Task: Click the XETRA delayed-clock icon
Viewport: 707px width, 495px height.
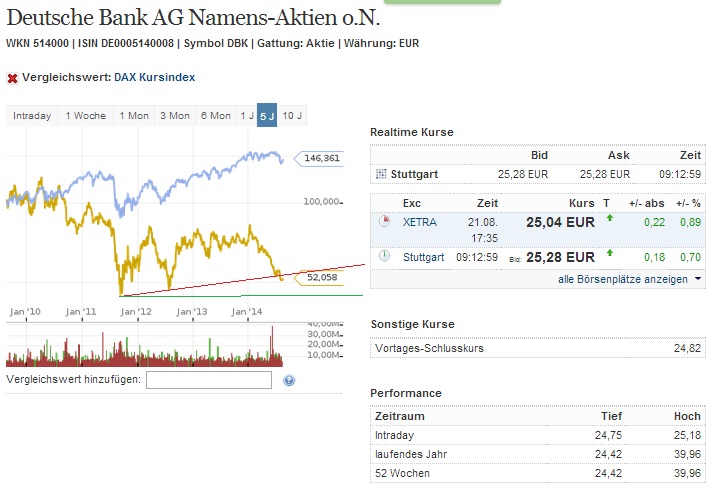Action: click(x=384, y=222)
